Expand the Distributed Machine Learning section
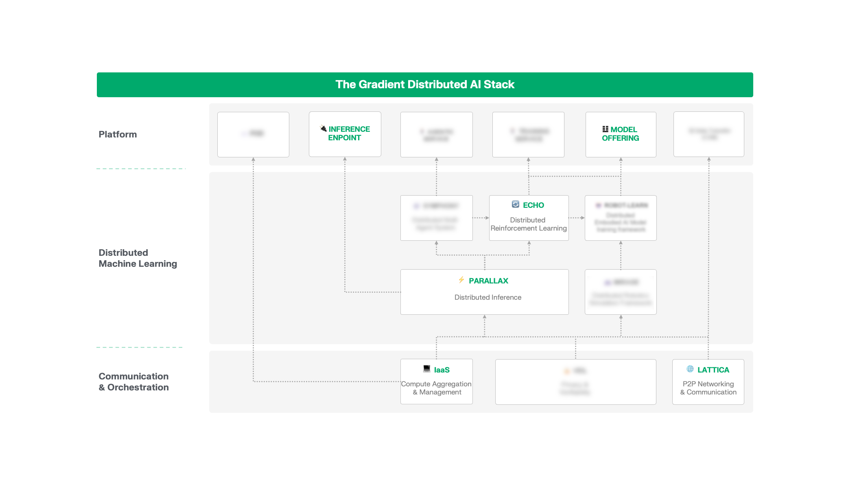This screenshot has width=868, height=488. click(x=138, y=258)
